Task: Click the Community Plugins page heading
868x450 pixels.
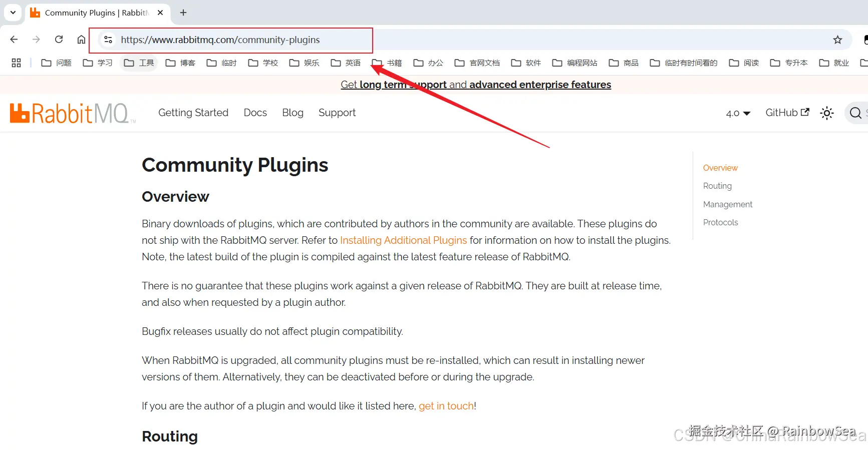Action: [x=235, y=165]
